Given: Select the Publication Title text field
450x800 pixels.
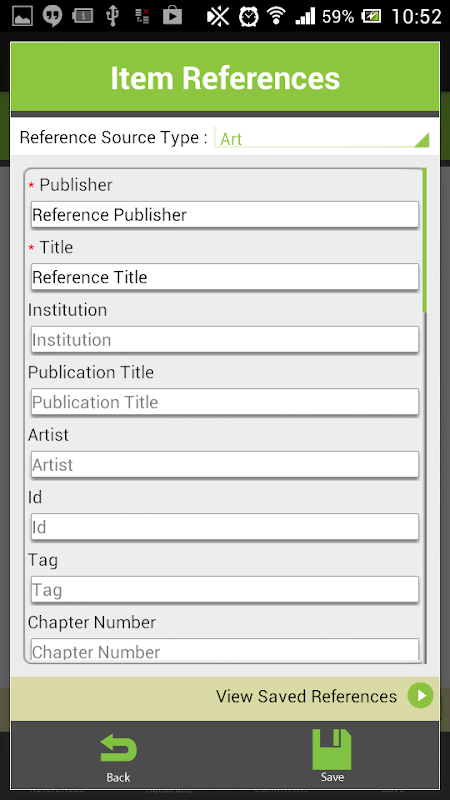Looking at the screenshot, I should pyautogui.click(x=225, y=402).
